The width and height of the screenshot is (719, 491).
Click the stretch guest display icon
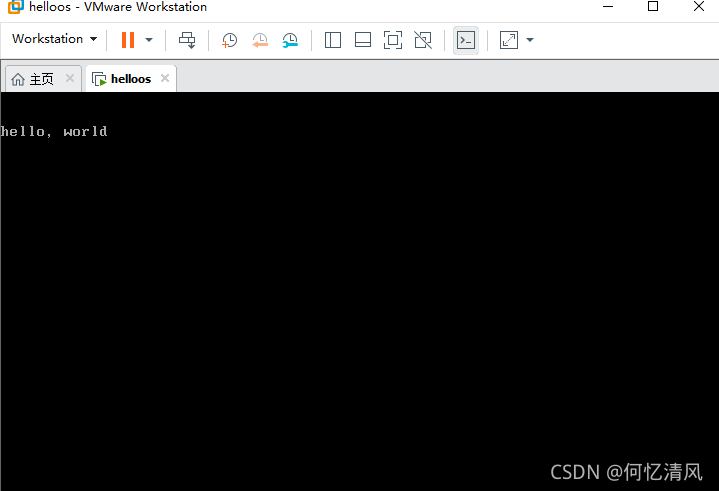point(509,40)
